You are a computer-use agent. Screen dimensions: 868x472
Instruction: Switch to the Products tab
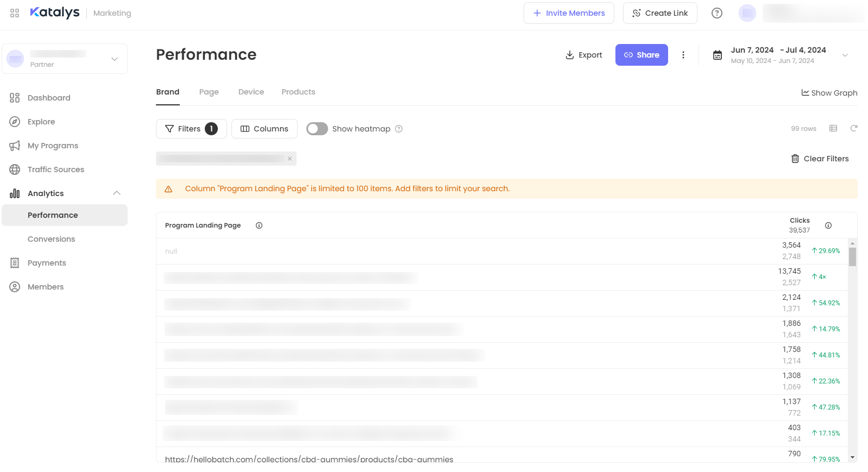298,92
